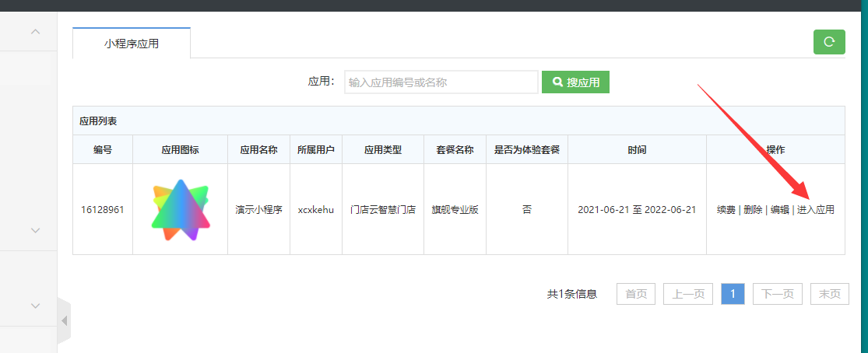Click the 上一页 pagination button

click(x=687, y=294)
